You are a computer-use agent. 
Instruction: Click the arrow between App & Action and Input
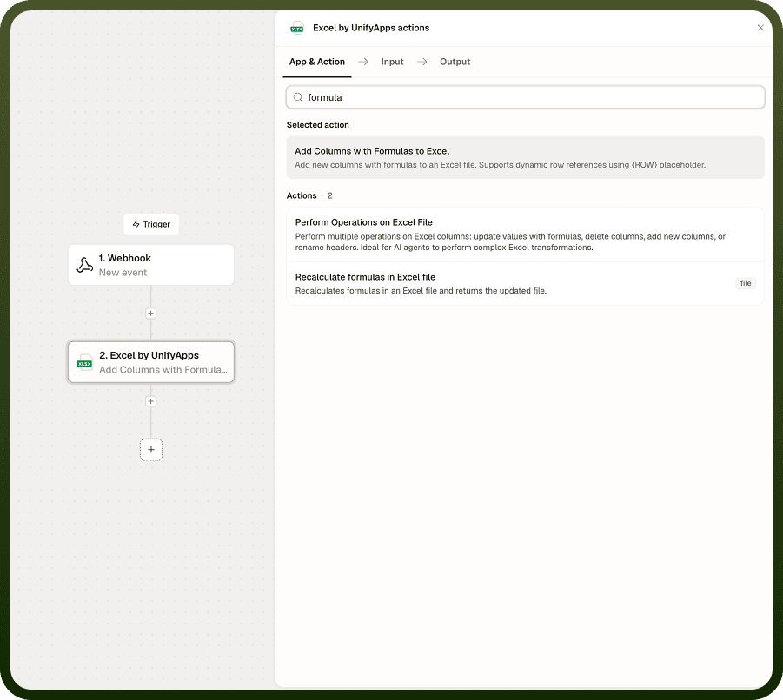coord(363,62)
